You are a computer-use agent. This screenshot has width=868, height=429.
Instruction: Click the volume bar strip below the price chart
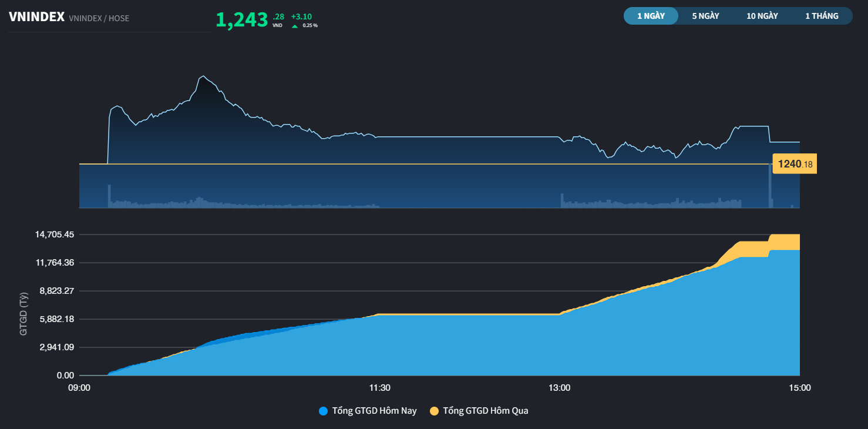(411, 200)
